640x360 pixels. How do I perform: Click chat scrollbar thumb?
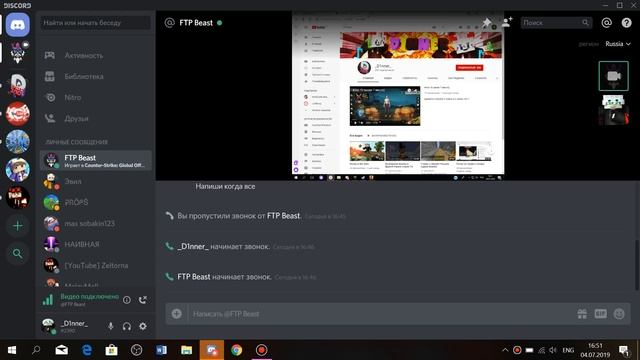pos(637,264)
